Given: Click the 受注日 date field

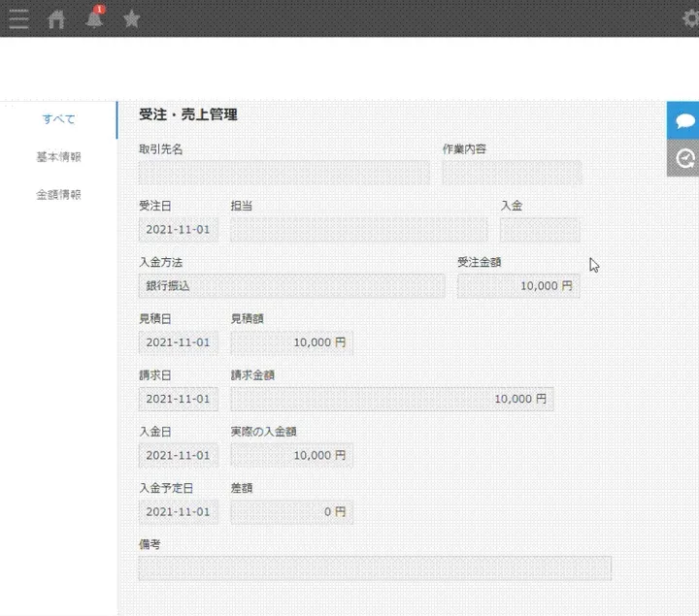Looking at the screenshot, I should [179, 230].
